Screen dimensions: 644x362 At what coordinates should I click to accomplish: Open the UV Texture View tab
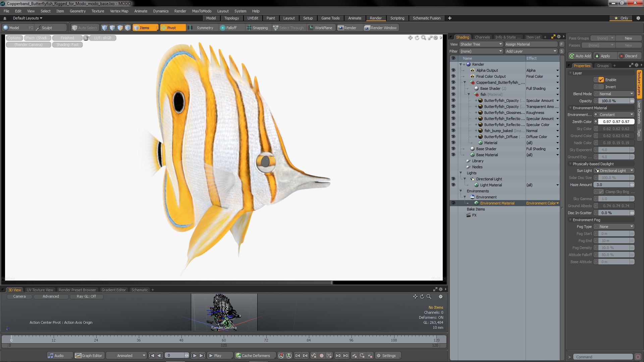(40, 290)
